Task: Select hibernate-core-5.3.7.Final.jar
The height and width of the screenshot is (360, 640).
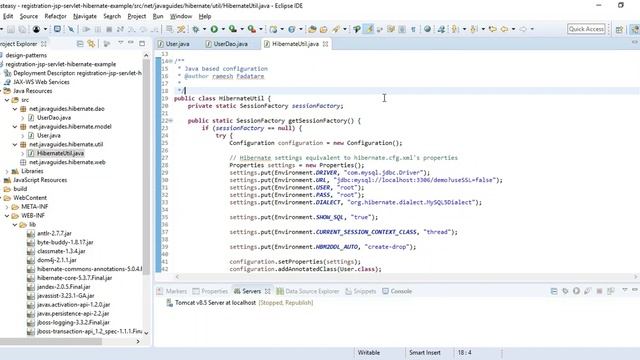Action: tap(74, 278)
